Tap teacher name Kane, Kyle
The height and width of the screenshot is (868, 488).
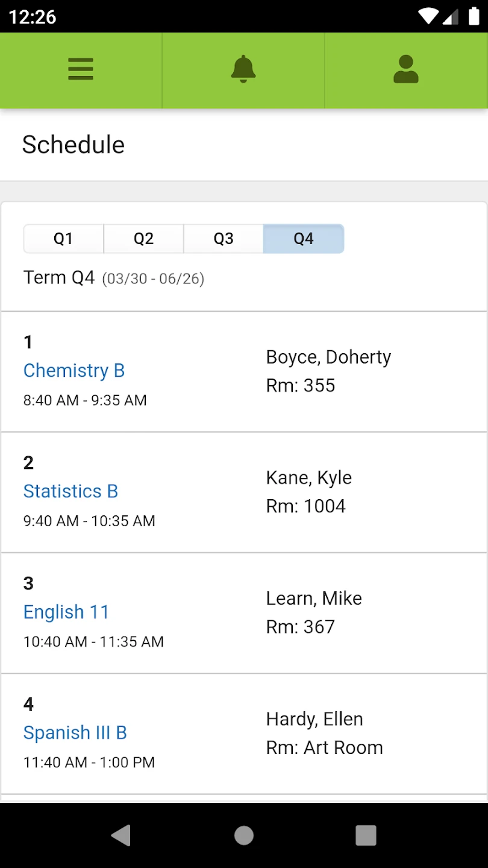coord(308,477)
